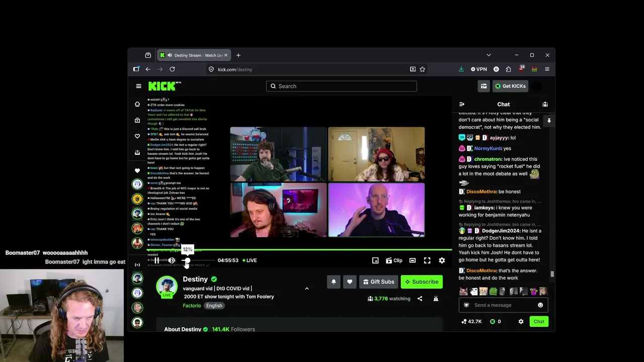Follow Destiny with the heart button

pos(350,282)
